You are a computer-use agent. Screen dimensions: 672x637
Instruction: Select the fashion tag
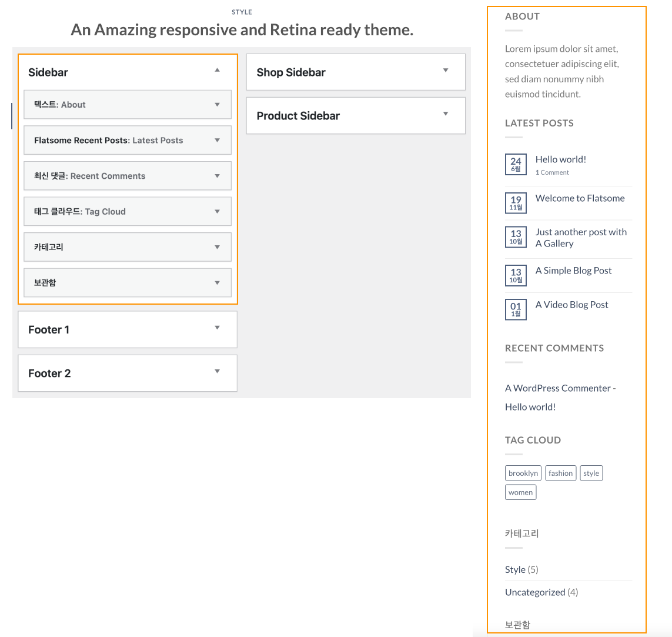560,473
